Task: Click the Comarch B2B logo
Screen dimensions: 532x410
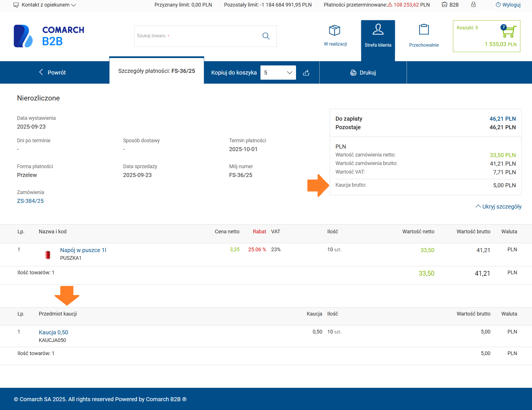Action: 49,36
